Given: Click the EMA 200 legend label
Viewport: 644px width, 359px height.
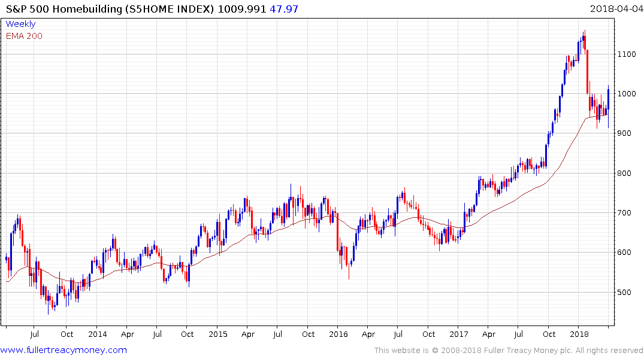Looking at the screenshot, I should (24, 36).
